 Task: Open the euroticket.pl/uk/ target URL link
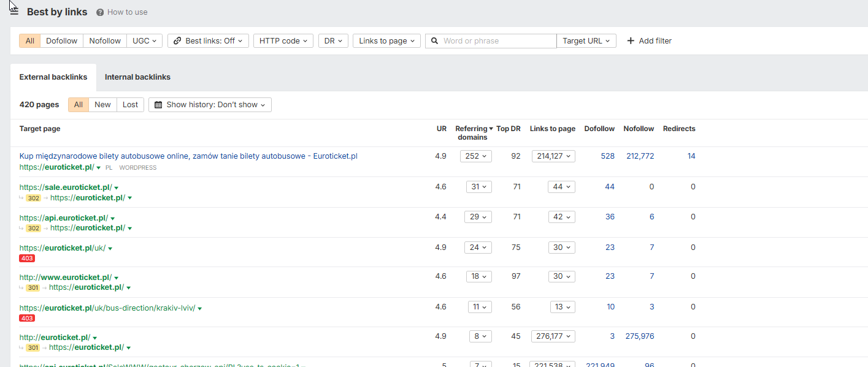(x=63, y=248)
